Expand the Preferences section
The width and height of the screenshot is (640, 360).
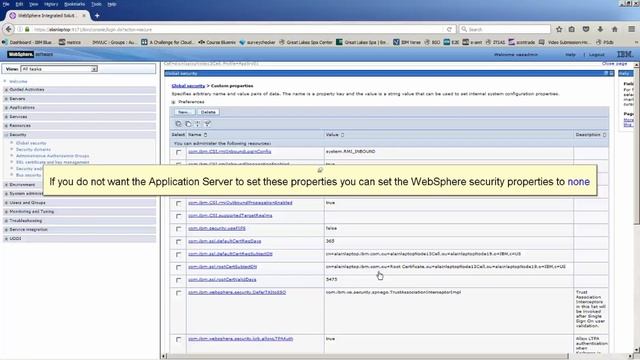[x=173, y=102]
